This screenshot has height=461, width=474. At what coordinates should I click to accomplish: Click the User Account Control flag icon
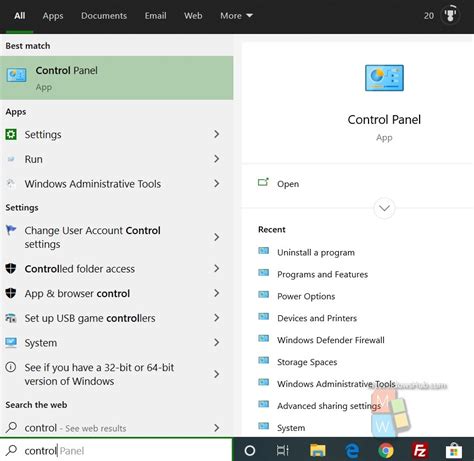pyautogui.click(x=11, y=230)
